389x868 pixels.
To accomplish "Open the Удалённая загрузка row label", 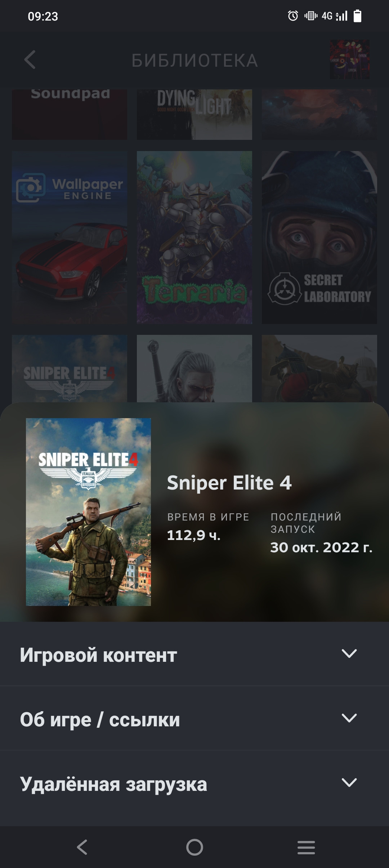I will point(113,784).
